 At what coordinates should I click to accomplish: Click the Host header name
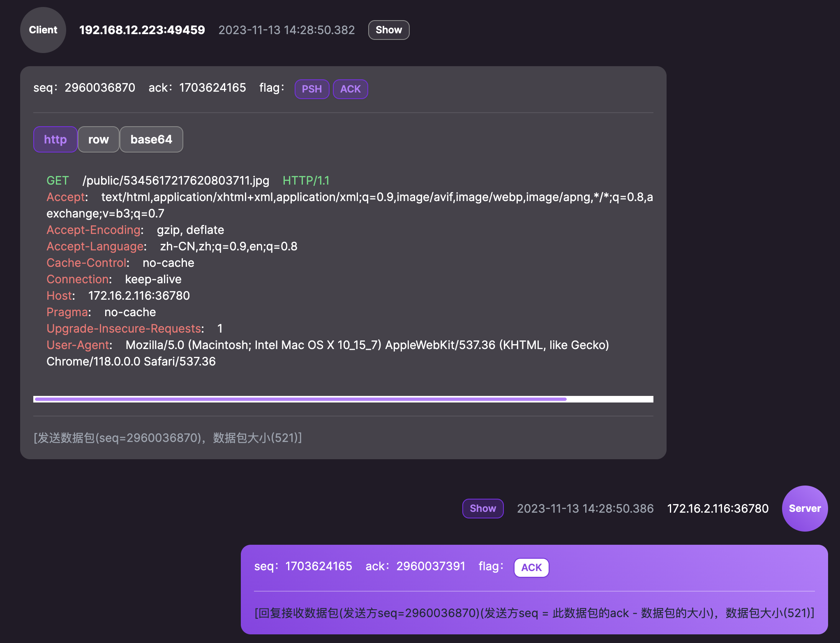[59, 296]
